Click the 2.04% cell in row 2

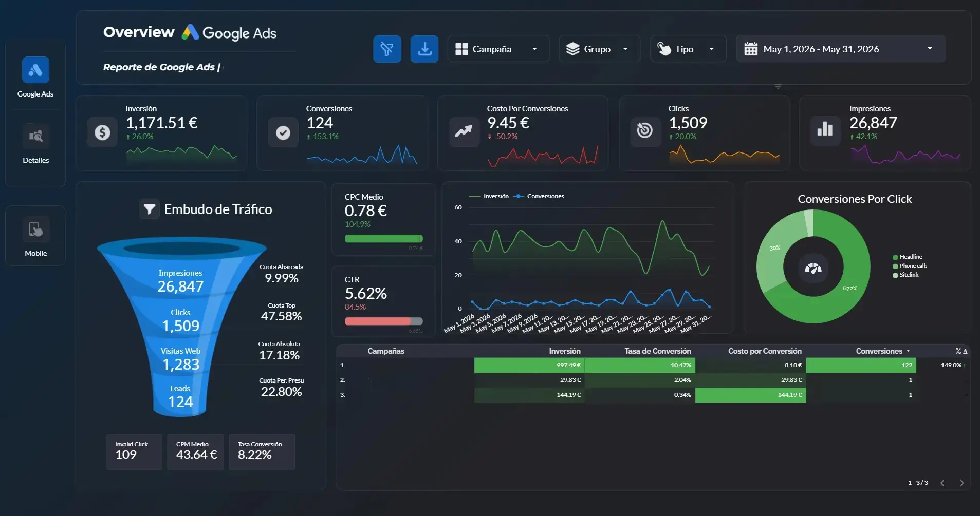tap(640, 380)
